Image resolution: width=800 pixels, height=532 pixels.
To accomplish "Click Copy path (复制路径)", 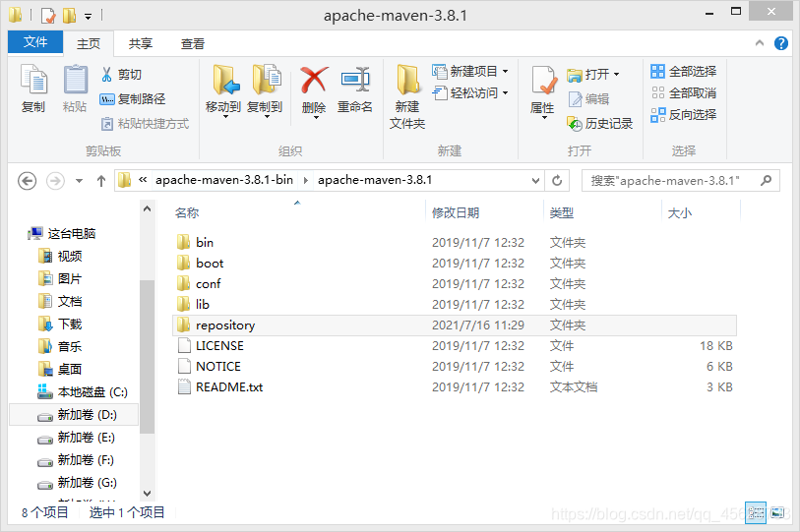I will 133,99.
